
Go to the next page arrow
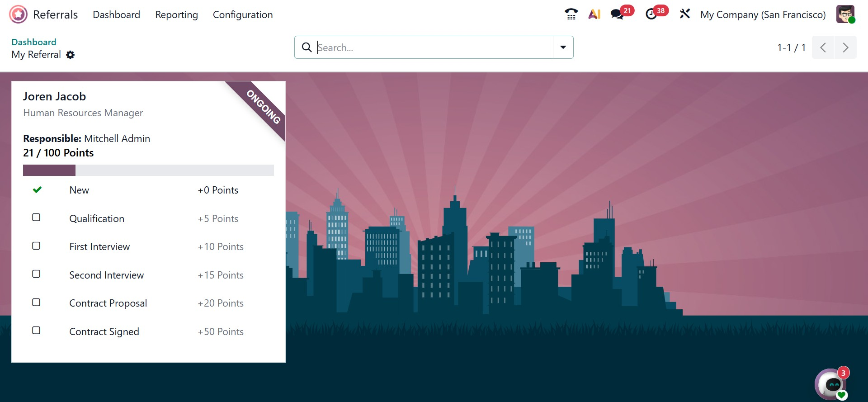845,47
